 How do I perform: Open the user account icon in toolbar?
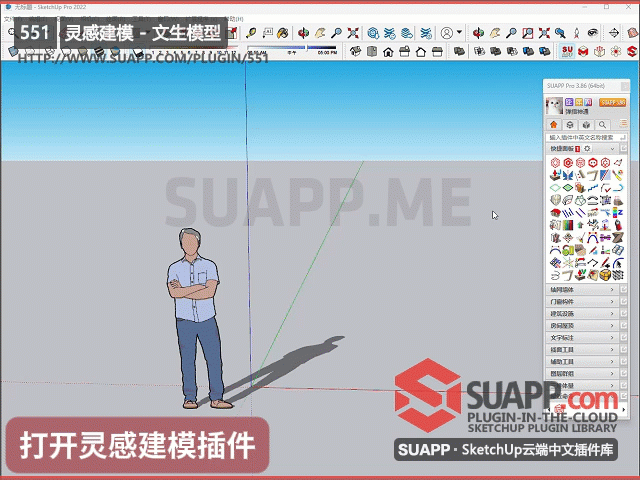click(447, 32)
